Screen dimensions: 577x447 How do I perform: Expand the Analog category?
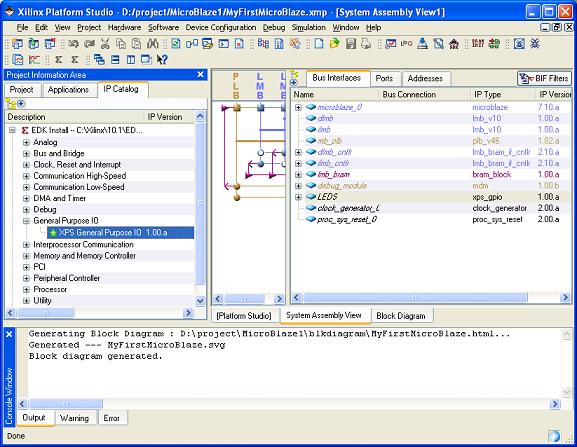[x=26, y=142]
